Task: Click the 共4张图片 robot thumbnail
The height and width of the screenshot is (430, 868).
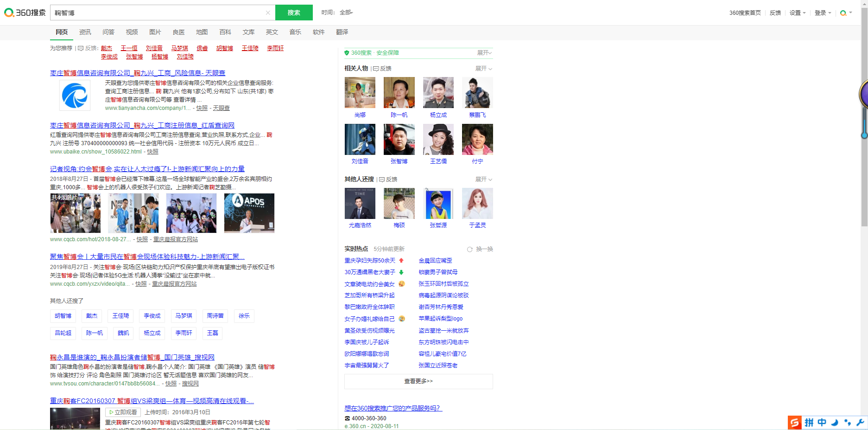Action: point(76,213)
